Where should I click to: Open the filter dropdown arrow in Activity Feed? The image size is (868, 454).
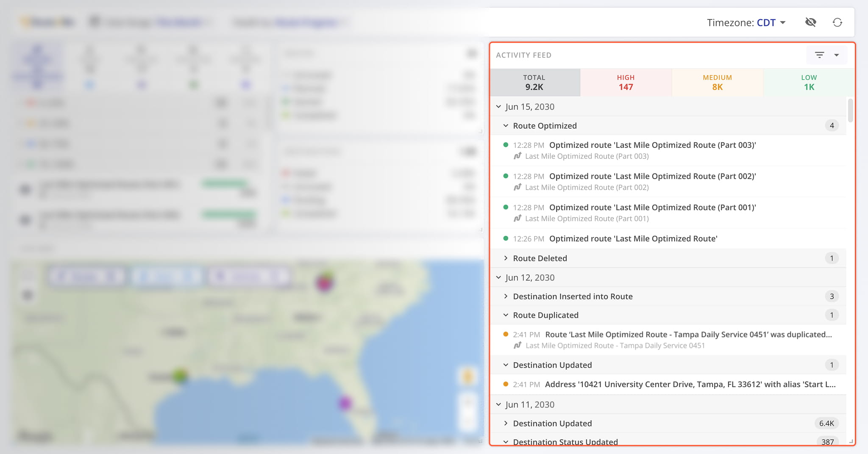point(837,55)
